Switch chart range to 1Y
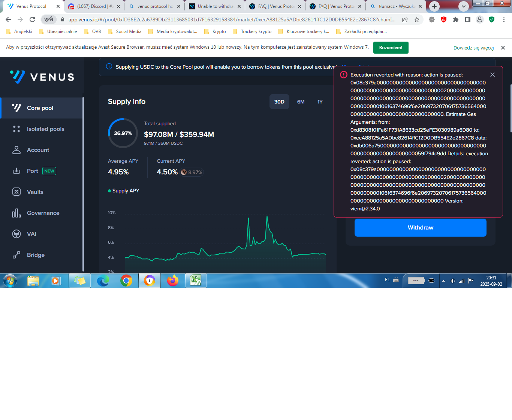Screen dimensions: 512x420 [x=320, y=102]
